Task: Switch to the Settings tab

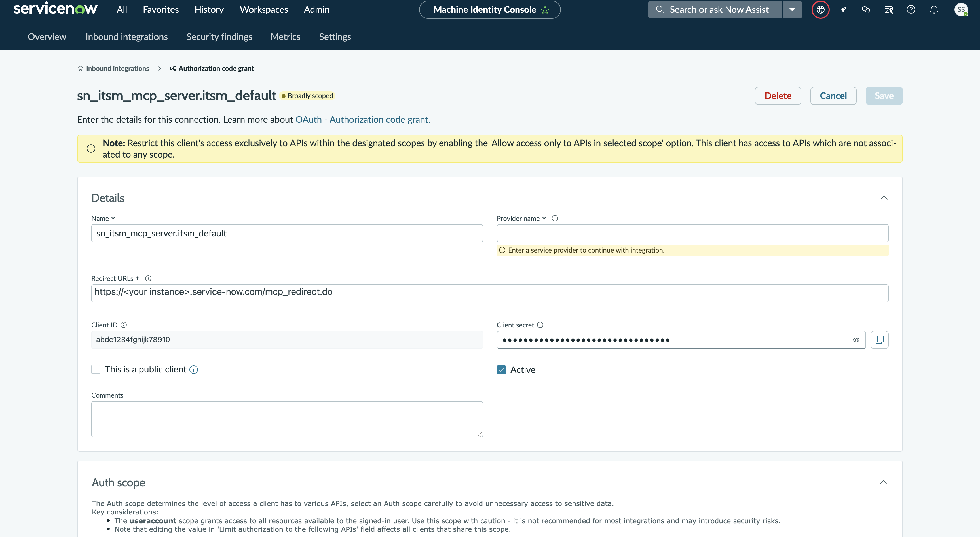Action: click(x=335, y=37)
